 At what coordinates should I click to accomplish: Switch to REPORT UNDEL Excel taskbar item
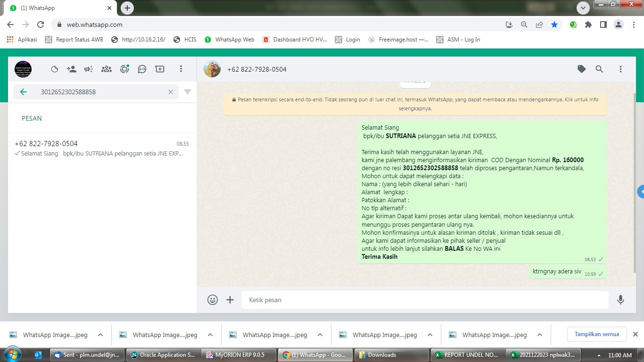tap(467, 355)
